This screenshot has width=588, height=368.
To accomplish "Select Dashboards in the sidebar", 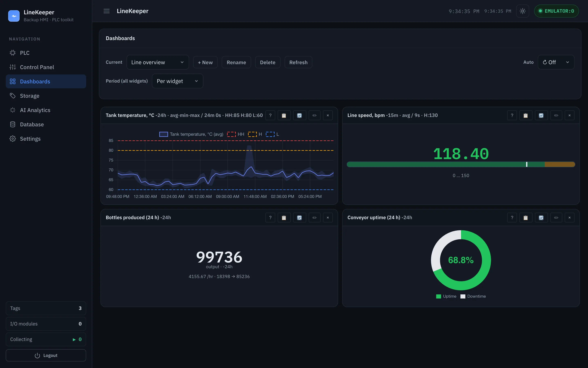I will (x=46, y=82).
